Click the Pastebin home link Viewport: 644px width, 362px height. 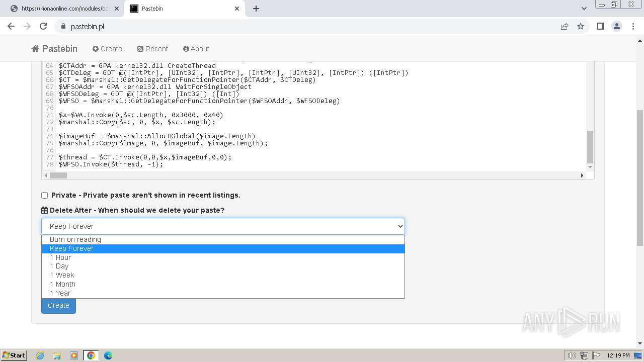pyautogui.click(x=54, y=49)
